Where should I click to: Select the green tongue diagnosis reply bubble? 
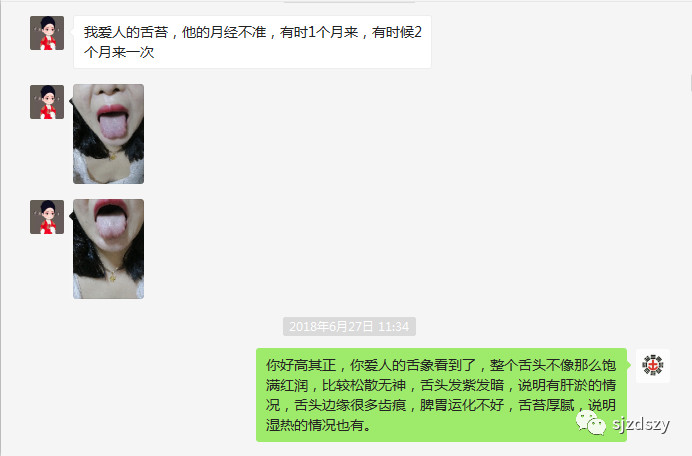441,395
